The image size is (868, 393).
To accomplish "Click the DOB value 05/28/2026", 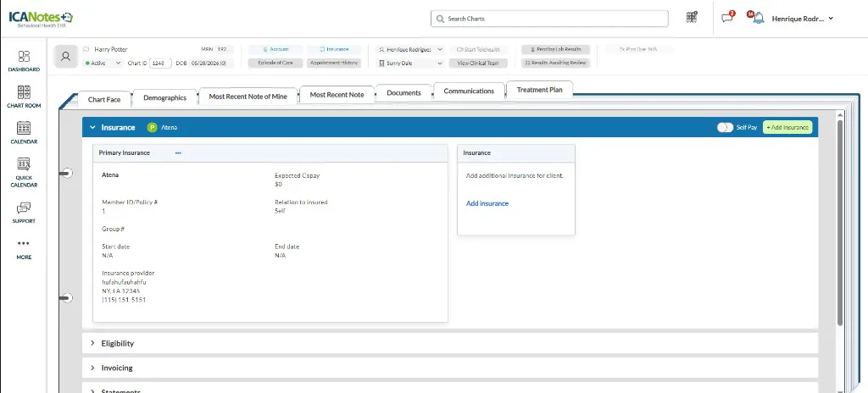I will tap(209, 64).
